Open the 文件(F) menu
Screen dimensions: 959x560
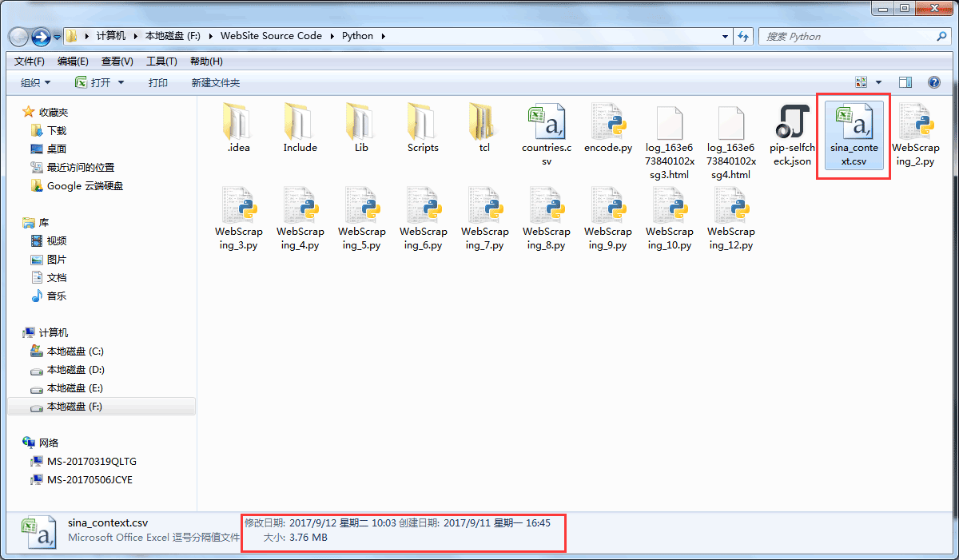pyautogui.click(x=30, y=62)
